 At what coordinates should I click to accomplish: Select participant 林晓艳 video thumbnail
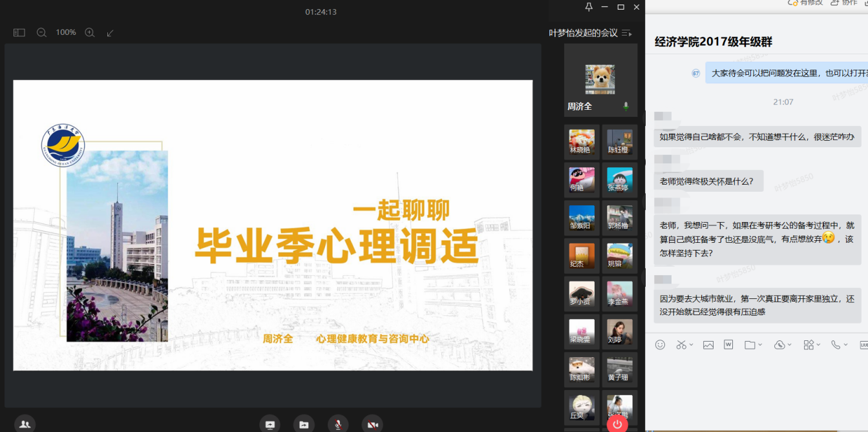point(582,142)
